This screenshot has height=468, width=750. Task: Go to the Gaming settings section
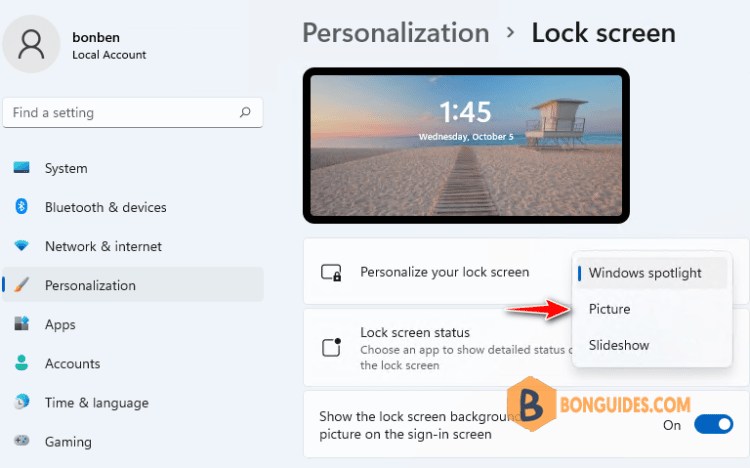[68, 441]
